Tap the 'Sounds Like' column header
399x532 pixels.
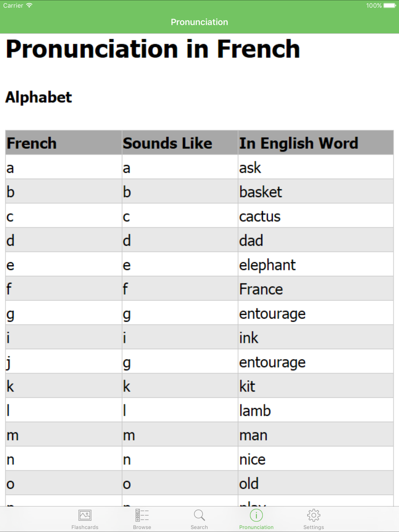[168, 143]
